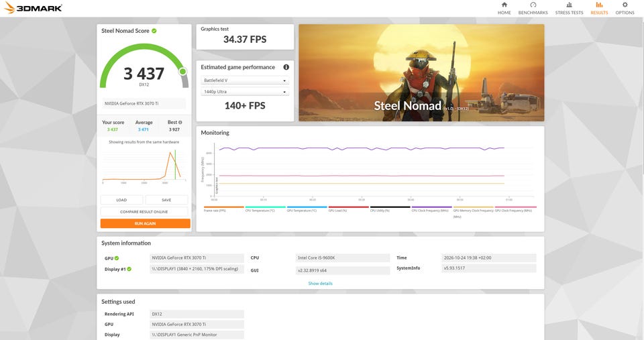Screen dimensions: 644x340
Task: Click the NVIDIA GeForce RTX 3070 Ti field under score
Action: click(144, 103)
